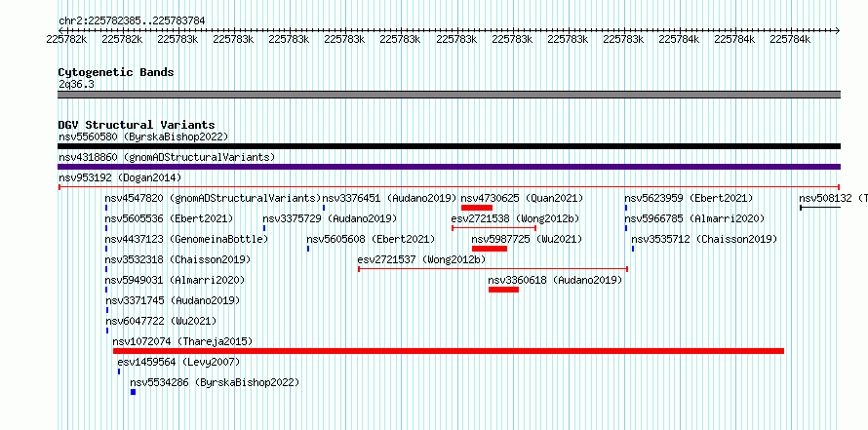
Task: Open the nsv3375729 (Audano2019) label
Action: [330, 218]
